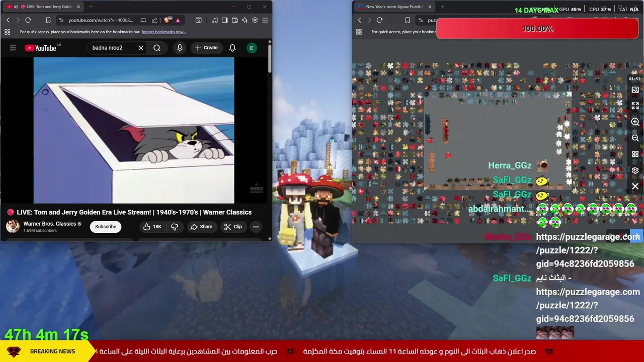Open the Create menu on YouTube
Image resolution: width=644 pixels, height=362 pixels.
point(206,48)
